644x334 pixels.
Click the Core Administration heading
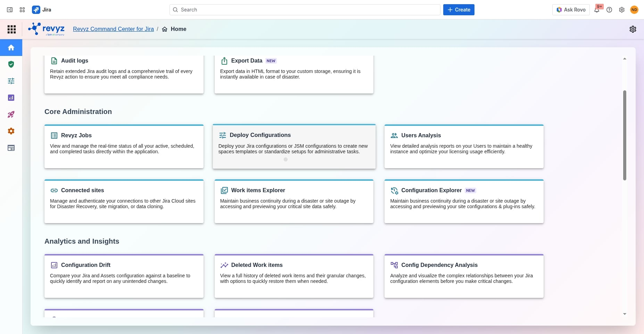[x=78, y=112]
